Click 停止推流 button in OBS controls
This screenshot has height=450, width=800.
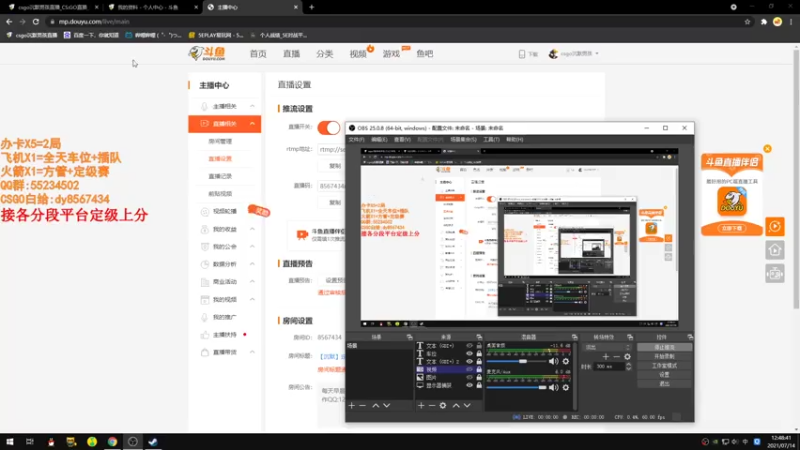[664, 347]
